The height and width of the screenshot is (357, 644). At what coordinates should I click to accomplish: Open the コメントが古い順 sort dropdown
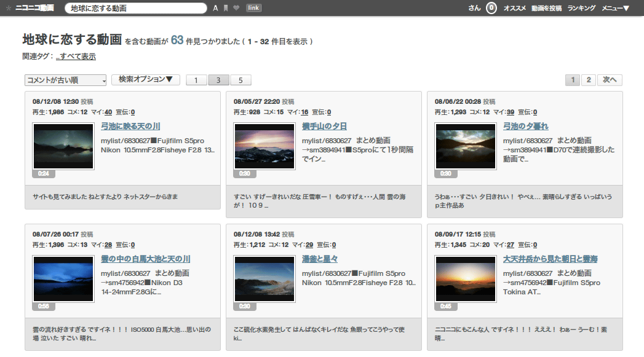66,80
